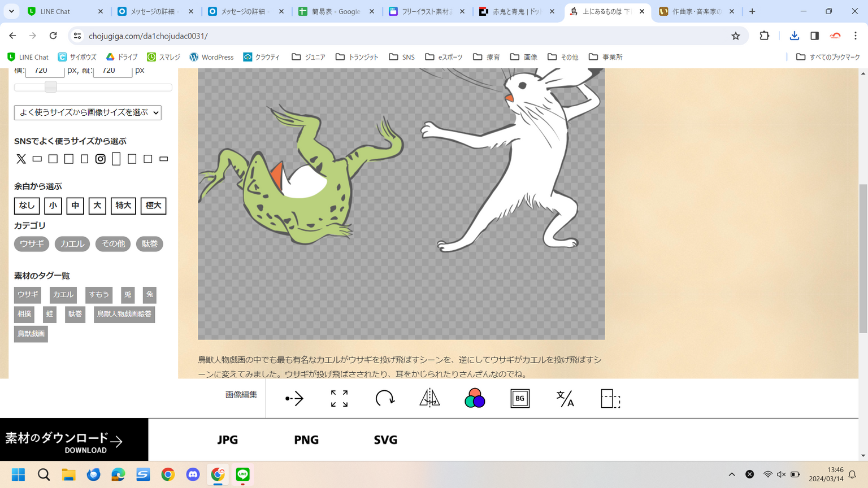The width and height of the screenshot is (868, 488).
Task: Download the image as PNG
Action: 306,440
